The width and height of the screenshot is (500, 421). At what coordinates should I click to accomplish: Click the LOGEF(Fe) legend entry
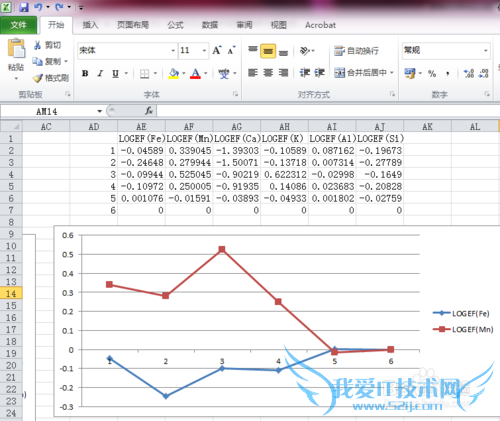click(461, 313)
